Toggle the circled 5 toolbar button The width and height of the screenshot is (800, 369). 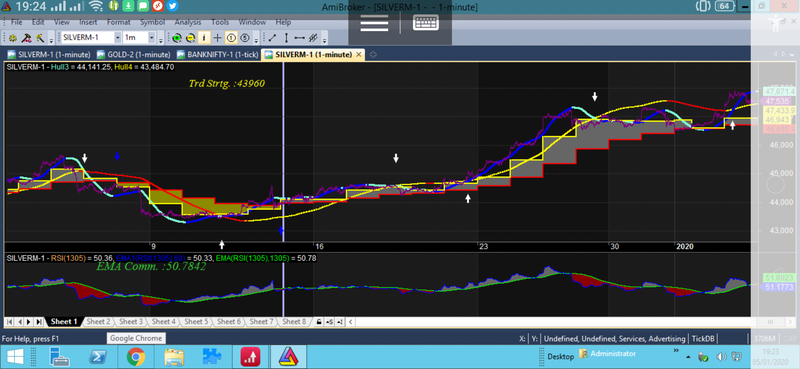click(244, 38)
